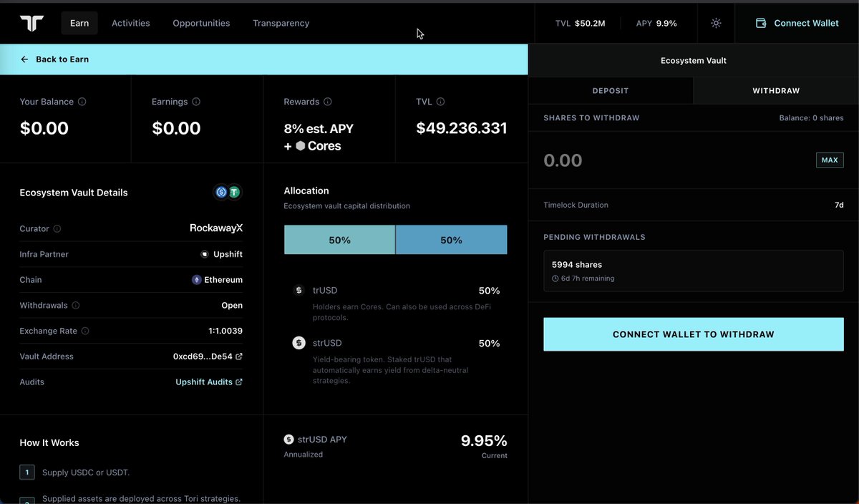This screenshot has height=504, width=859.
Task: Open the Earn navigation tab
Action: pyautogui.click(x=79, y=23)
